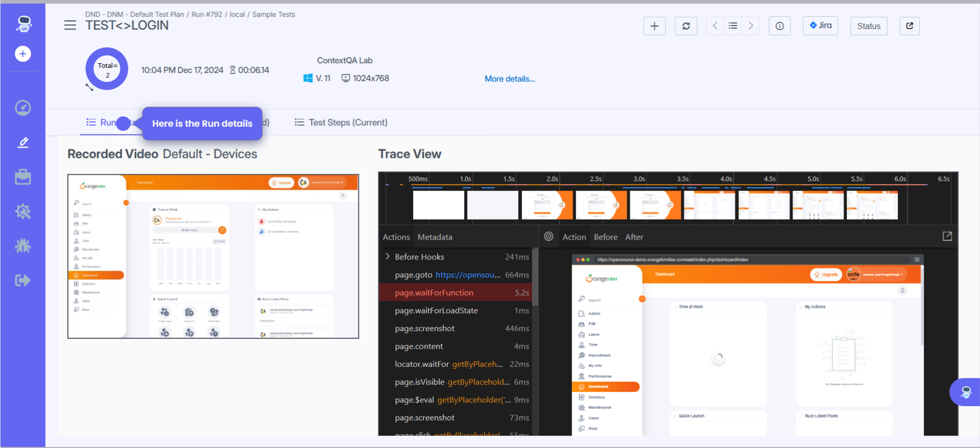The image size is (980, 448).
Task: Switch to the Metadata tab
Action: click(x=435, y=237)
